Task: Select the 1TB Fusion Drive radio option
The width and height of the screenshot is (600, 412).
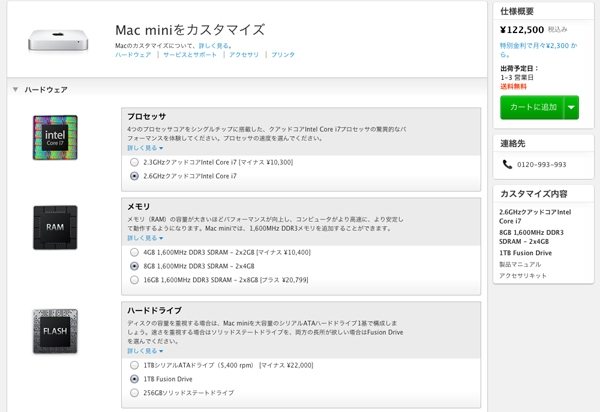Action: tap(134, 379)
